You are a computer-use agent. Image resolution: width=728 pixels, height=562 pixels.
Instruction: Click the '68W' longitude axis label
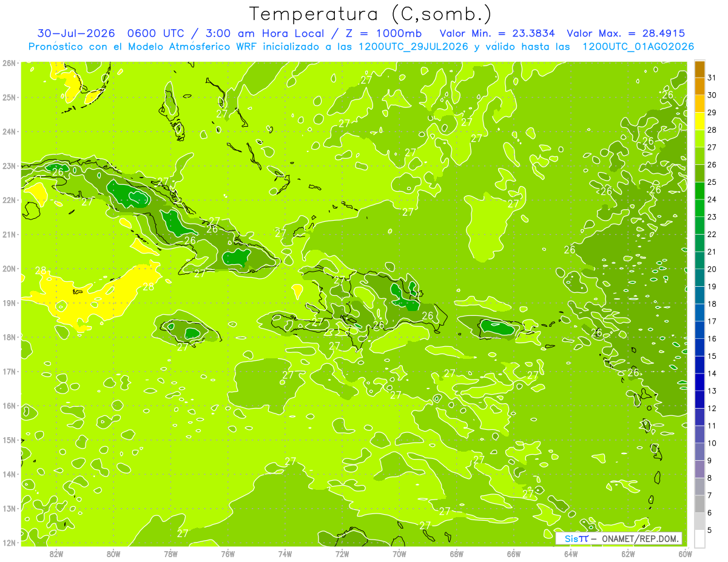tap(456, 554)
